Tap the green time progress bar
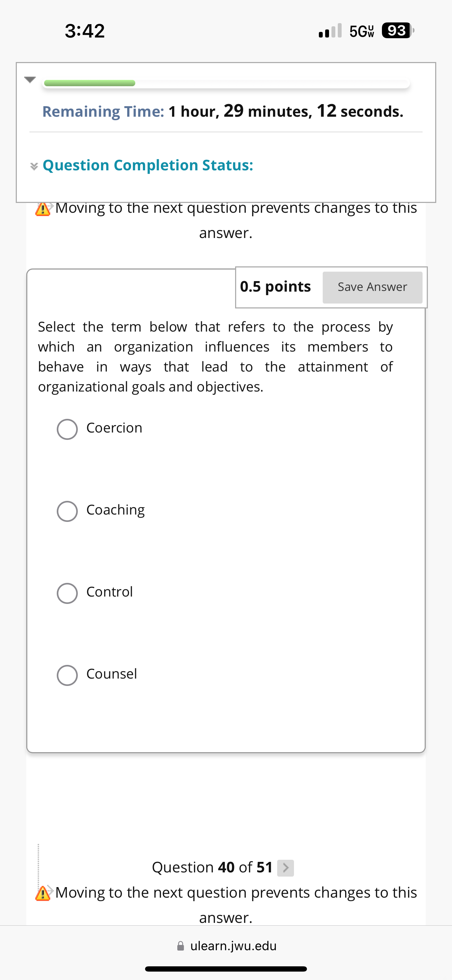452x980 pixels. pos(90,83)
